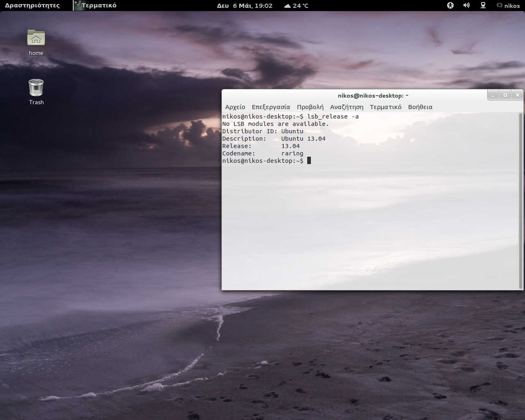Open the Δραστηριότητες overview

tap(32, 6)
